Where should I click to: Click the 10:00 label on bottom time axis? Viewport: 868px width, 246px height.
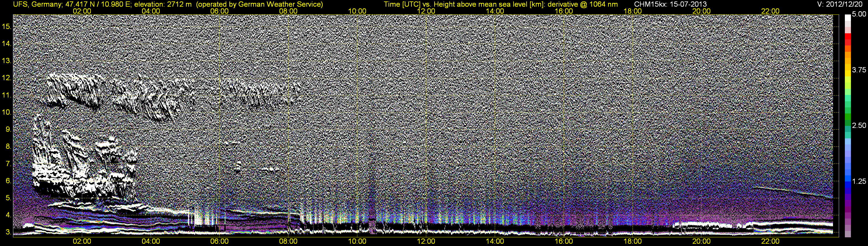click(x=357, y=242)
